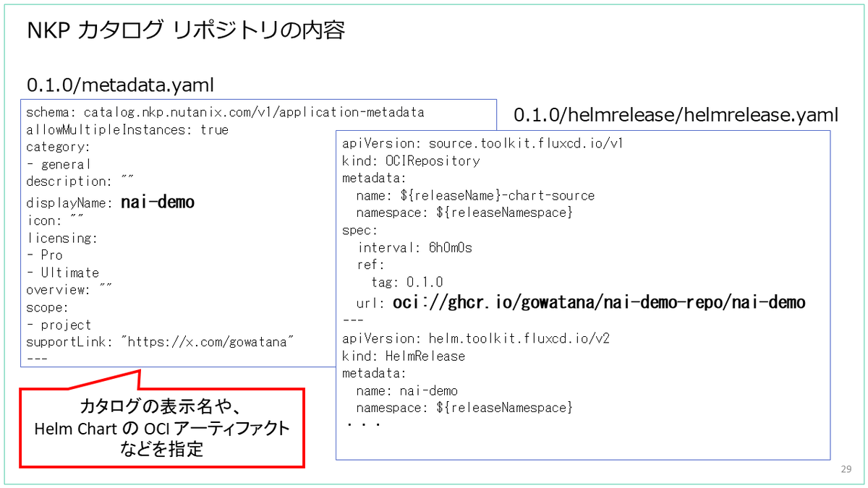Click the bold 'nai-demo' displayName value
This screenshot has height=488, width=868.
coord(158,202)
